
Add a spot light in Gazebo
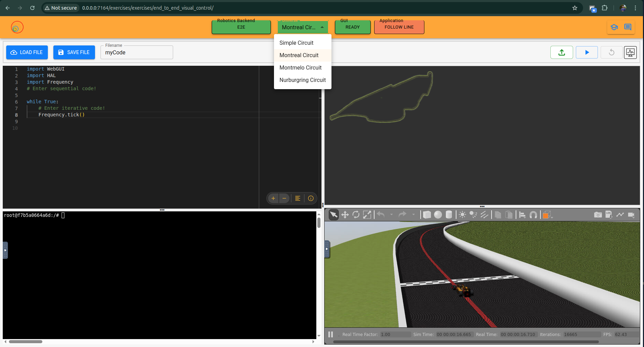coord(473,215)
